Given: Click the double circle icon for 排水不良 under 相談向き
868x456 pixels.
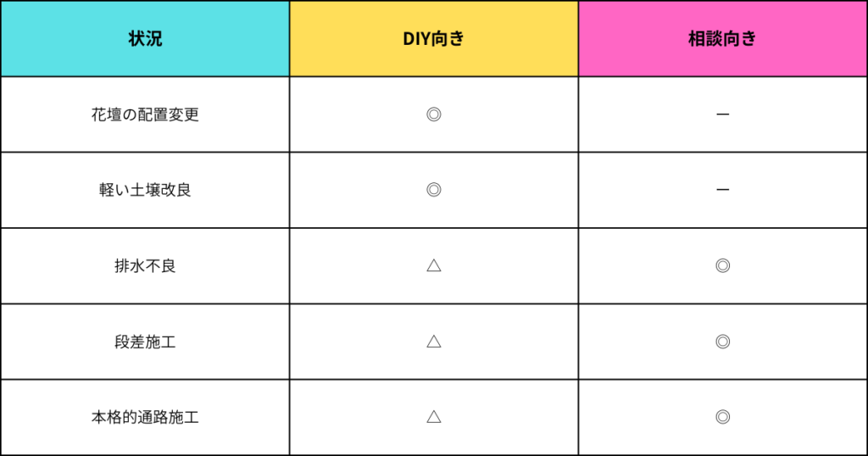Looking at the screenshot, I should tap(722, 265).
